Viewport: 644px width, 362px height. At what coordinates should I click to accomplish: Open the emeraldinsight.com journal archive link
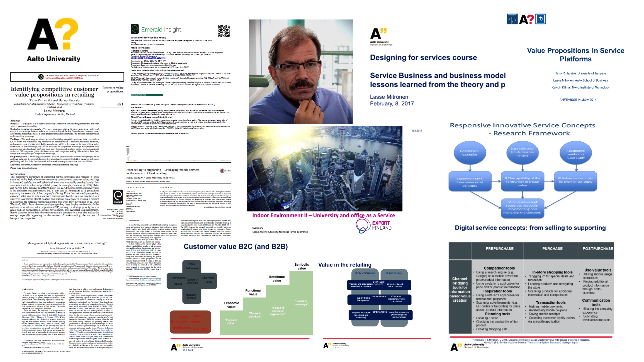[x=64, y=78]
